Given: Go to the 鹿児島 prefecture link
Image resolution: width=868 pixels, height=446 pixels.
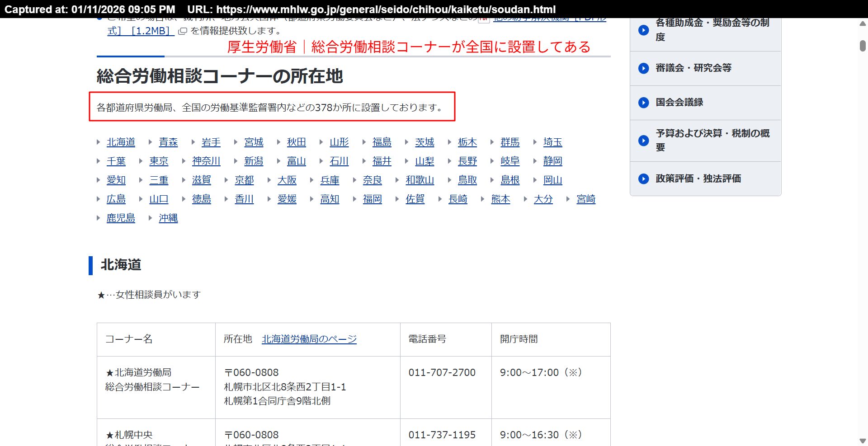Looking at the screenshot, I should pos(121,218).
